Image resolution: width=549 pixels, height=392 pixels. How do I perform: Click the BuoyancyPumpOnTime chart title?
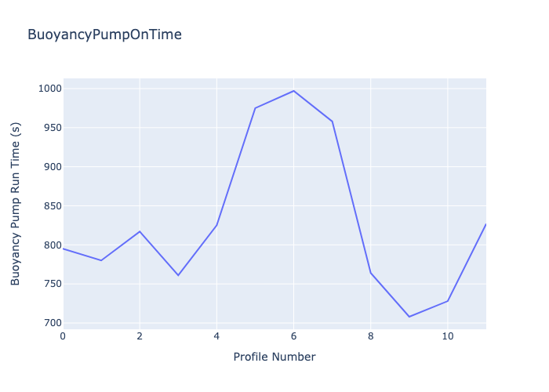click(x=104, y=34)
